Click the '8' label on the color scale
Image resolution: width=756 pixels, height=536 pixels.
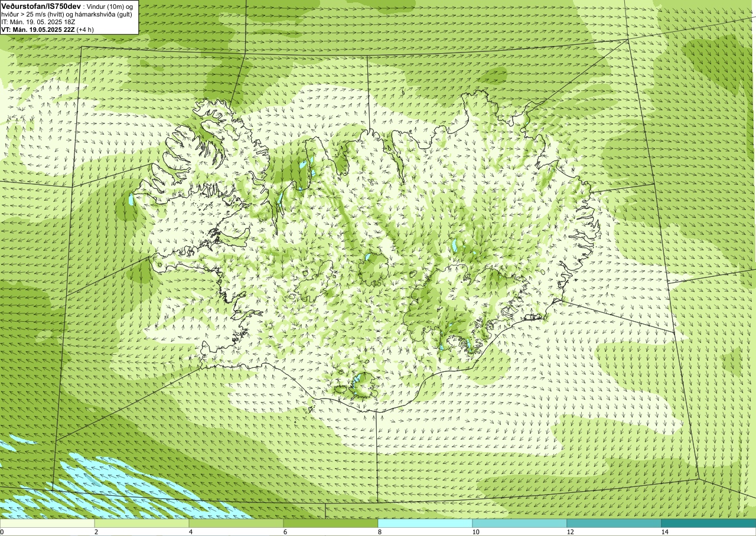point(380,532)
